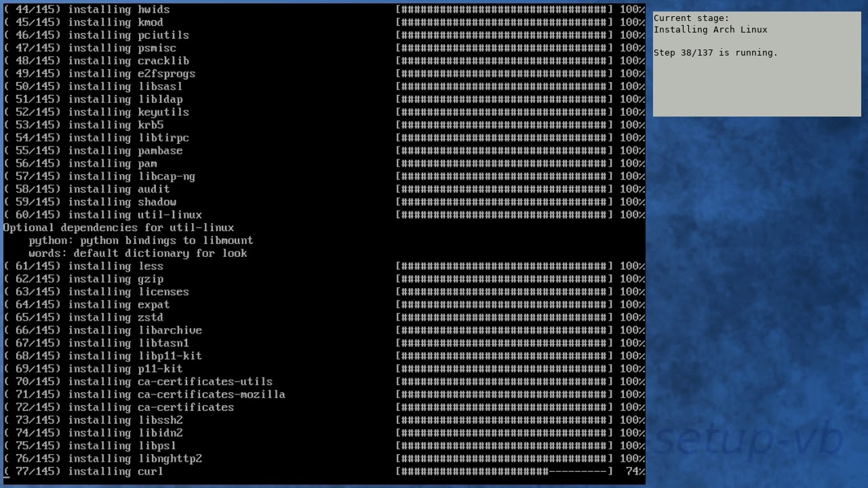This screenshot has width=868, height=488.
Task: Click the 'Current stage:' label
Action: pos(692,18)
